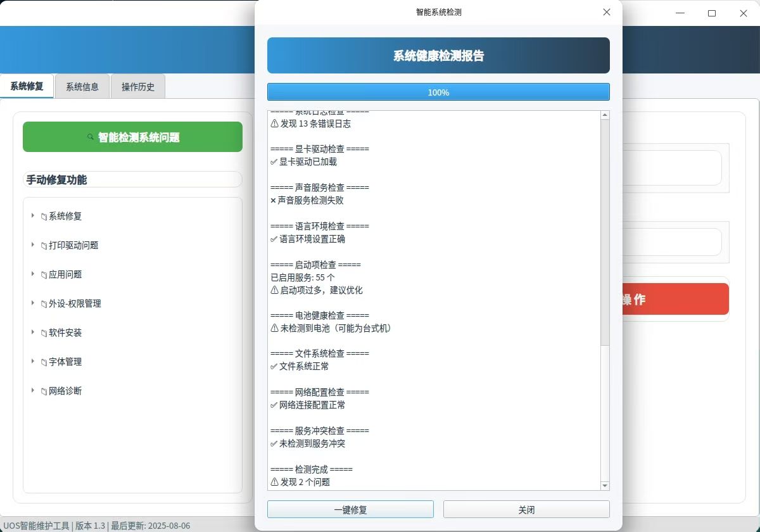Click 一键修复 in the detection dialog
The height and width of the screenshot is (532, 760).
coord(350,509)
